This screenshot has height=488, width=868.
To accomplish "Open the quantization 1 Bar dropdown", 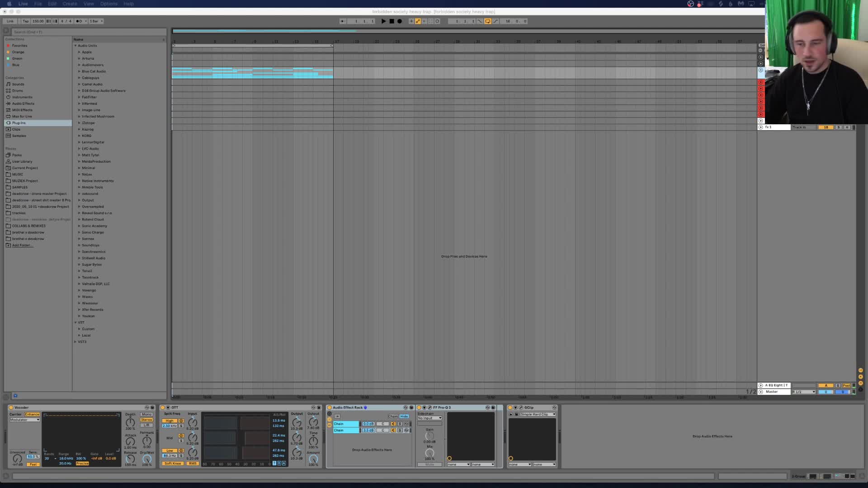I will coord(96,21).
